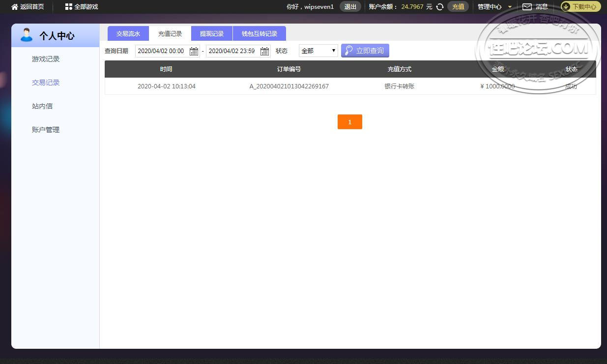Click the 返回首页 link
Image resolution: width=607 pixels, height=364 pixels.
tap(32, 7)
